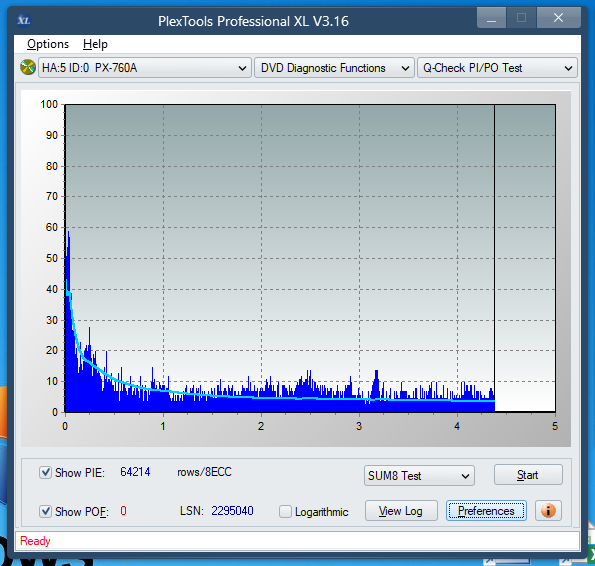Enable the Logarithmic checkbox
This screenshot has height=566, width=595.
285,511
